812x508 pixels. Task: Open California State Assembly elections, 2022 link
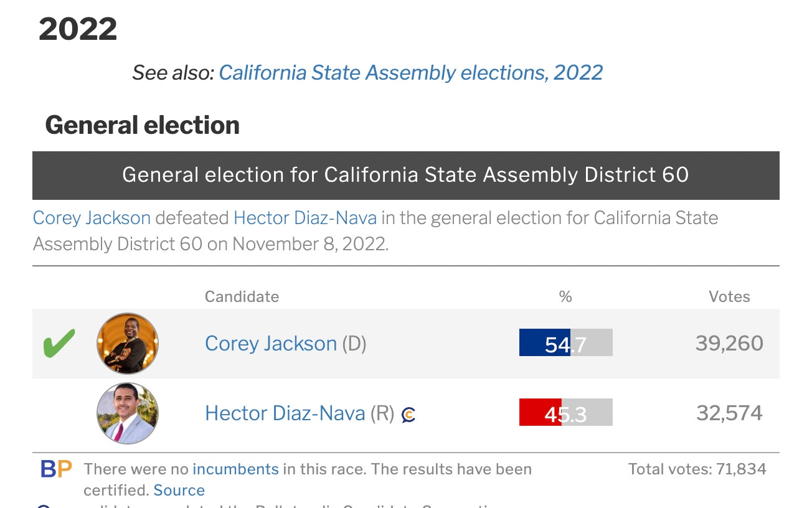(411, 73)
